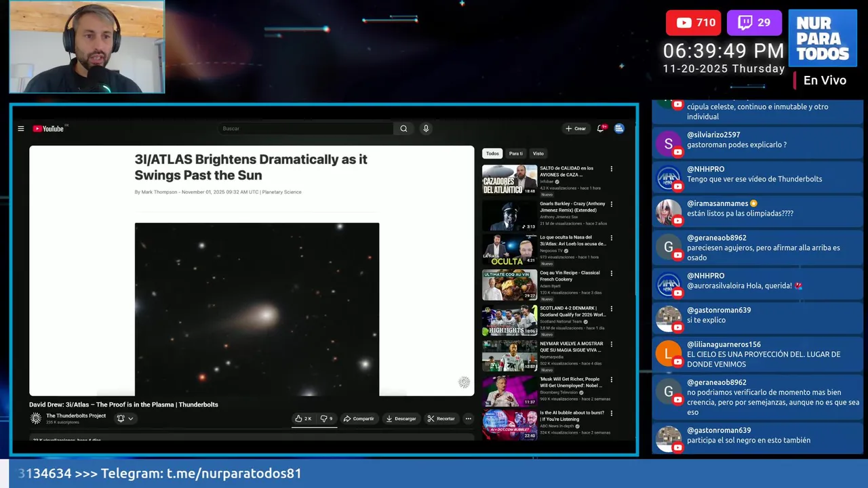Select the Todos filter chip
The image size is (868, 488).
(x=492, y=153)
